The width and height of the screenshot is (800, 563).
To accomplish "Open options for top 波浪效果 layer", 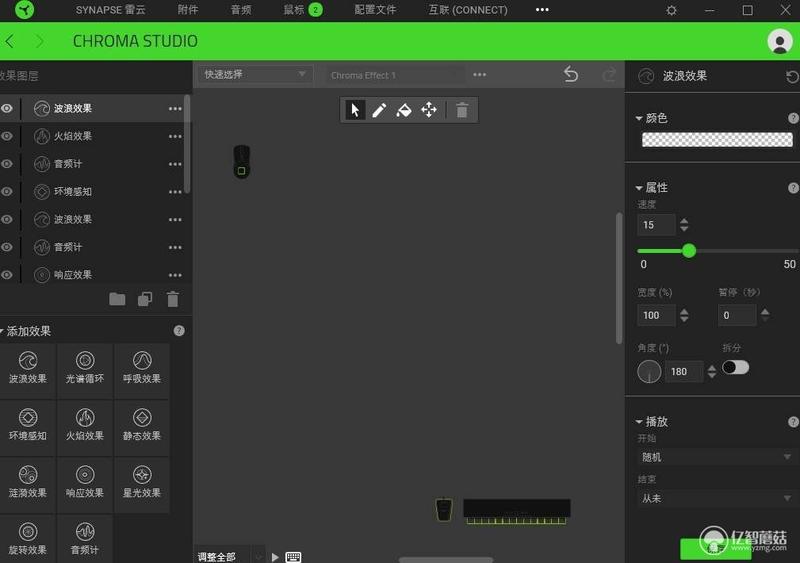I will point(175,109).
